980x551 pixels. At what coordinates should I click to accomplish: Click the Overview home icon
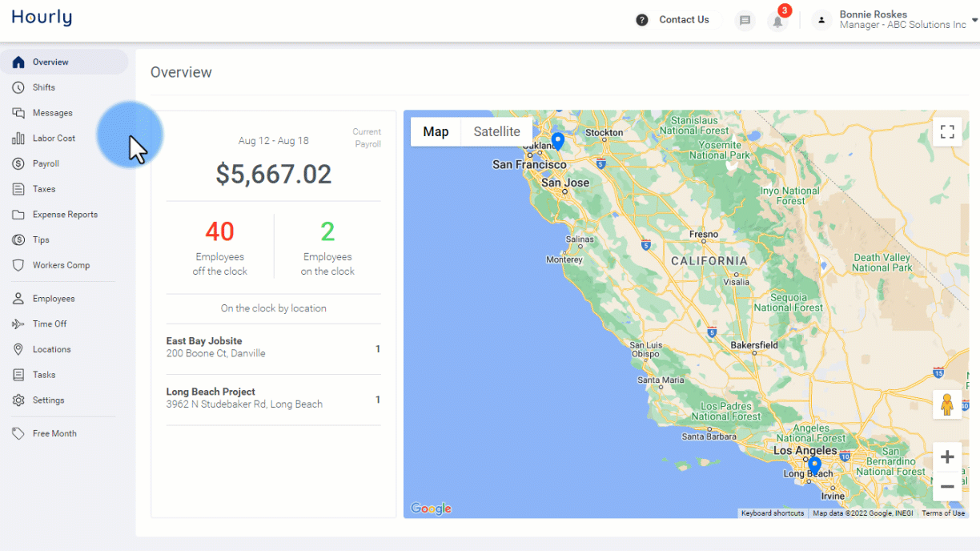18,62
